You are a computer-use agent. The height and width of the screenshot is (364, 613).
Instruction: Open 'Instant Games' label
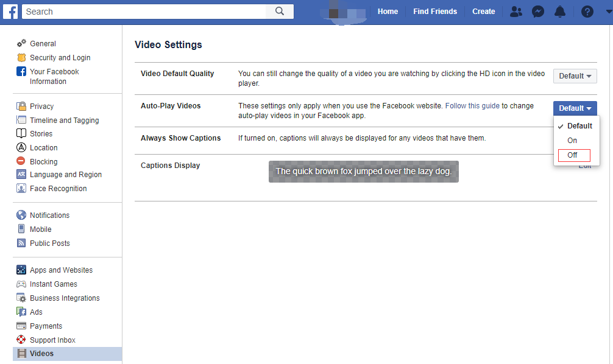(x=54, y=284)
